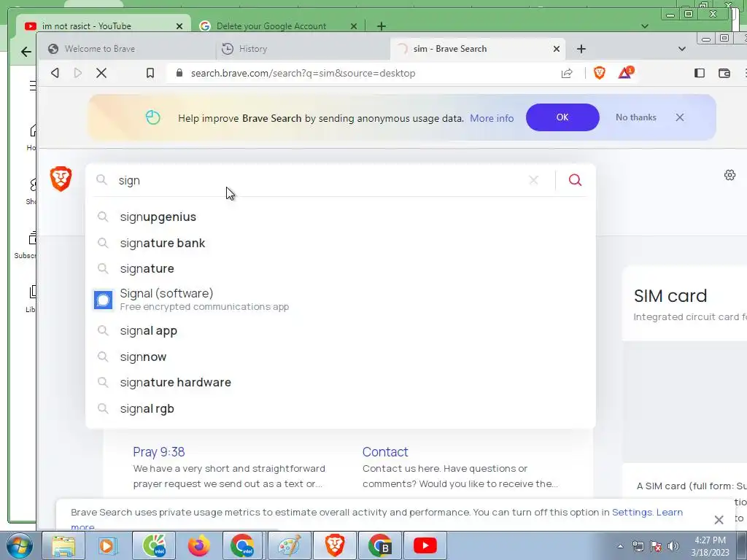Stop loading the Brave Search page
The height and width of the screenshot is (560, 747).
101,73
